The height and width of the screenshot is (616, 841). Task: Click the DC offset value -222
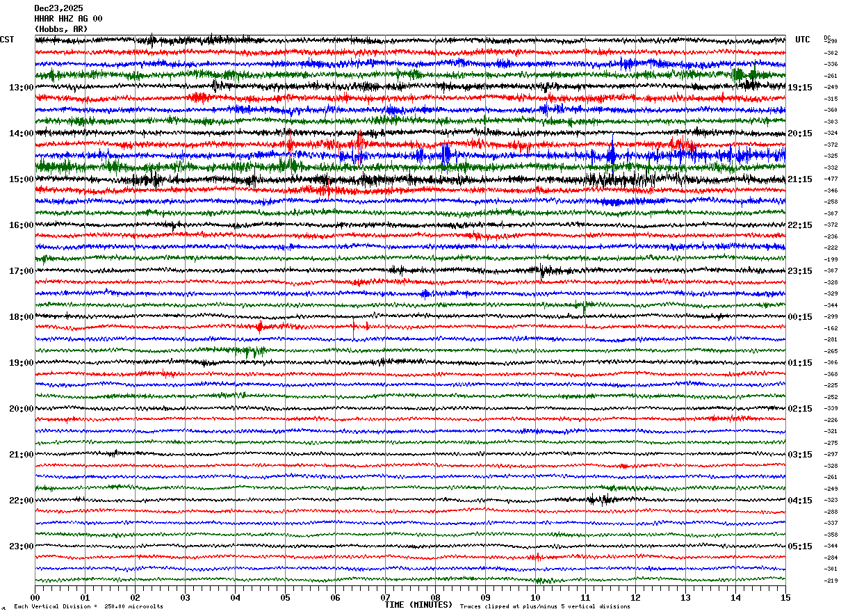click(x=831, y=248)
